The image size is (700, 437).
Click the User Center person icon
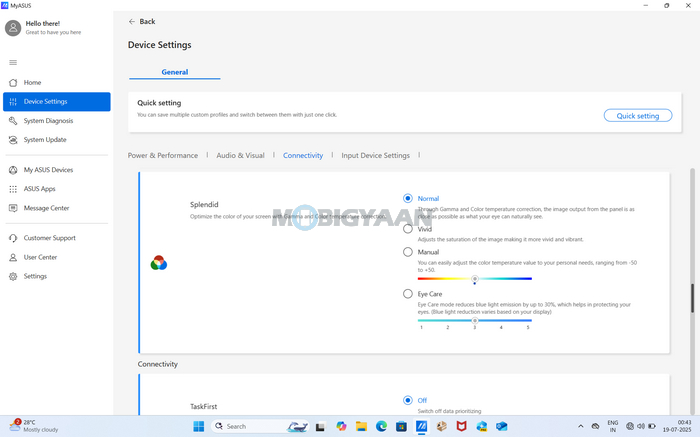tap(13, 257)
